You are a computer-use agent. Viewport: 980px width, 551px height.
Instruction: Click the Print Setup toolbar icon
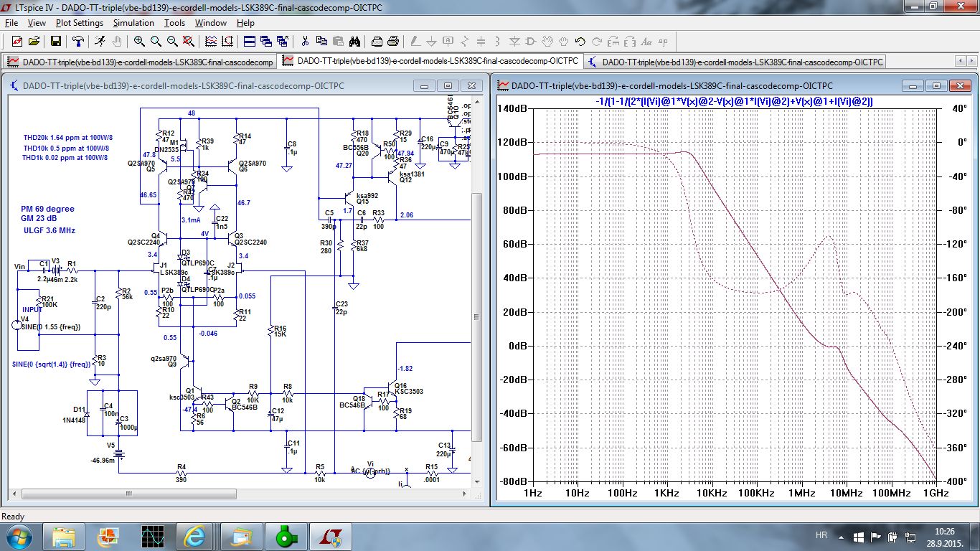point(377,42)
